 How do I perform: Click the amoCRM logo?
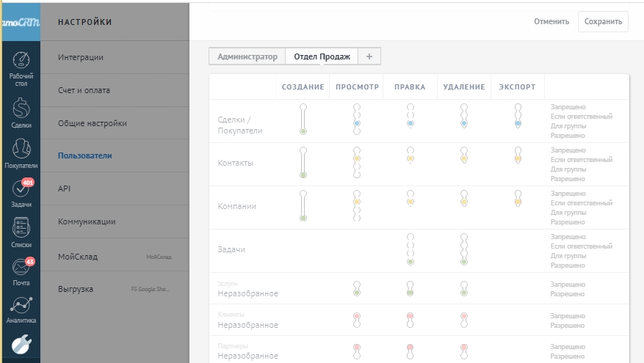(20, 23)
